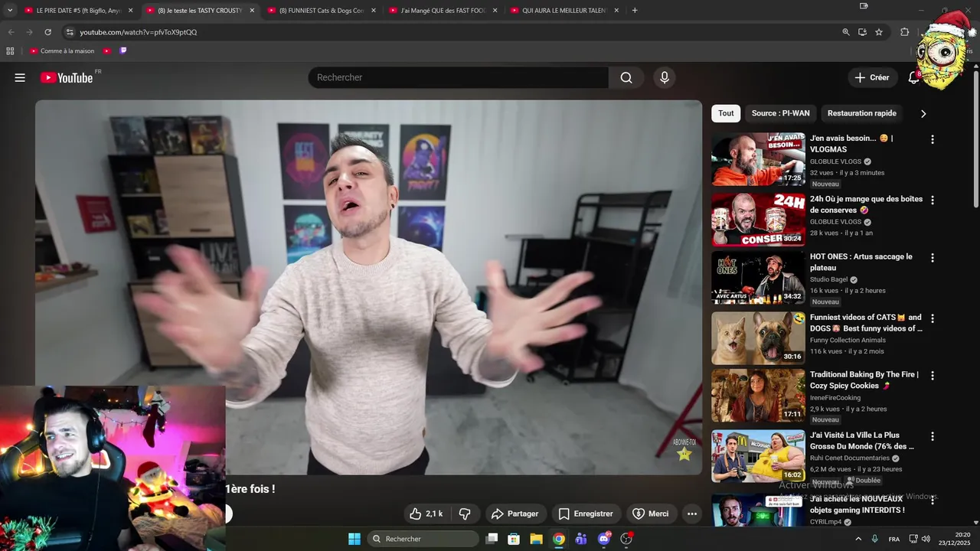Image resolution: width=980 pixels, height=551 pixels.
Task: Click the page vertical scrollbar
Action: [975, 138]
